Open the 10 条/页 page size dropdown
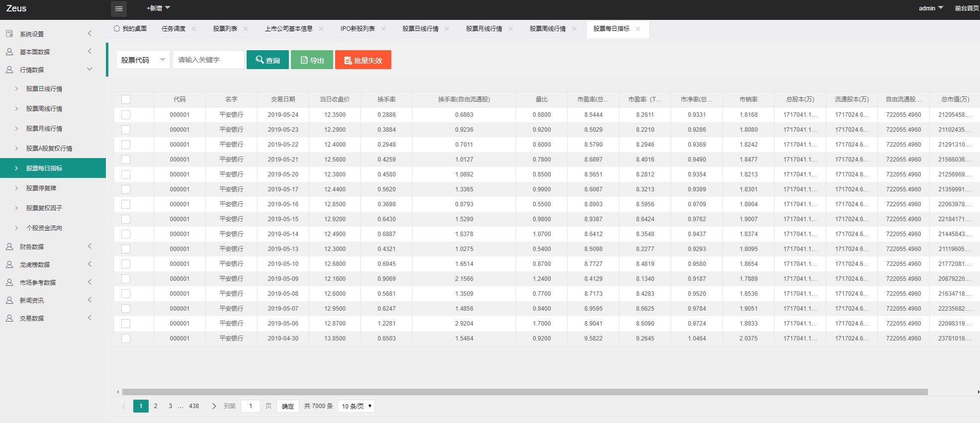Viewport: 980px width, 423px height. pos(356,406)
